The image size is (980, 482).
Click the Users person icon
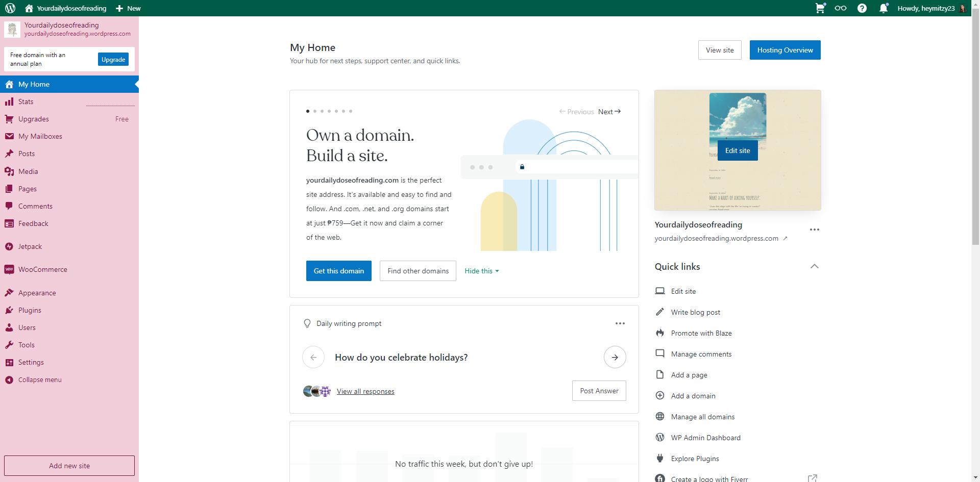coord(9,327)
